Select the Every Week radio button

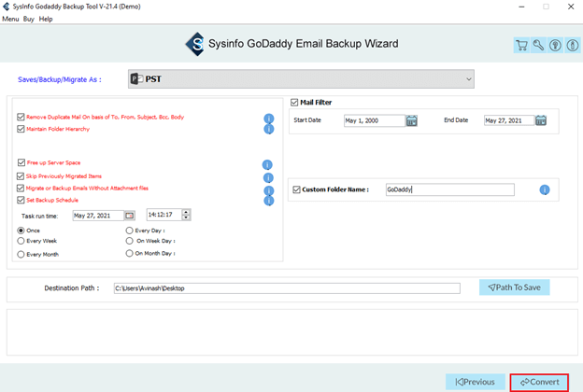point(21,241)
